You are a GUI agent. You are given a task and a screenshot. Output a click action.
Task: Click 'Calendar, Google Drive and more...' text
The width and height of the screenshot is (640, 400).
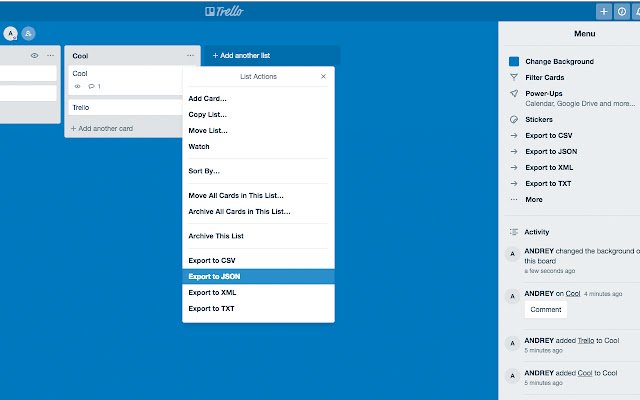click(x=580, y=104)
